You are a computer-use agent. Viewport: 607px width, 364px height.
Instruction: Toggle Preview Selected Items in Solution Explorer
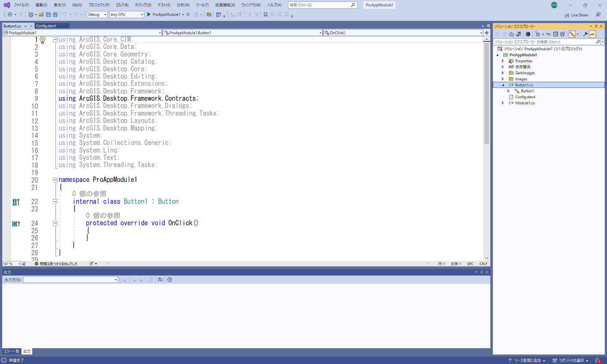click(592, 34)
